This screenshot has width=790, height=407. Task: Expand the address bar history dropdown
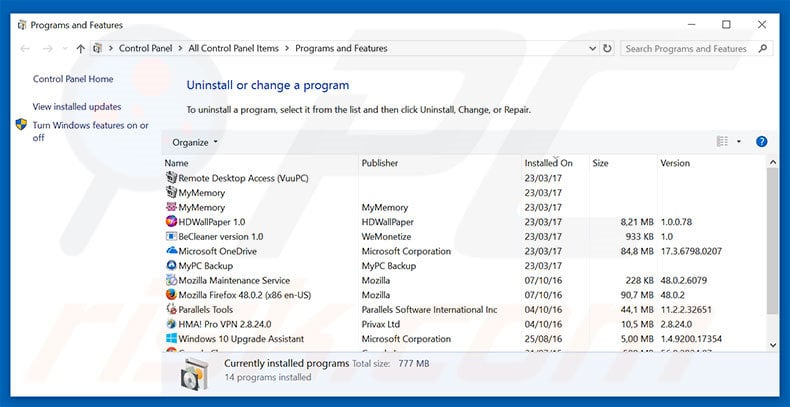(x=592, y=48)
